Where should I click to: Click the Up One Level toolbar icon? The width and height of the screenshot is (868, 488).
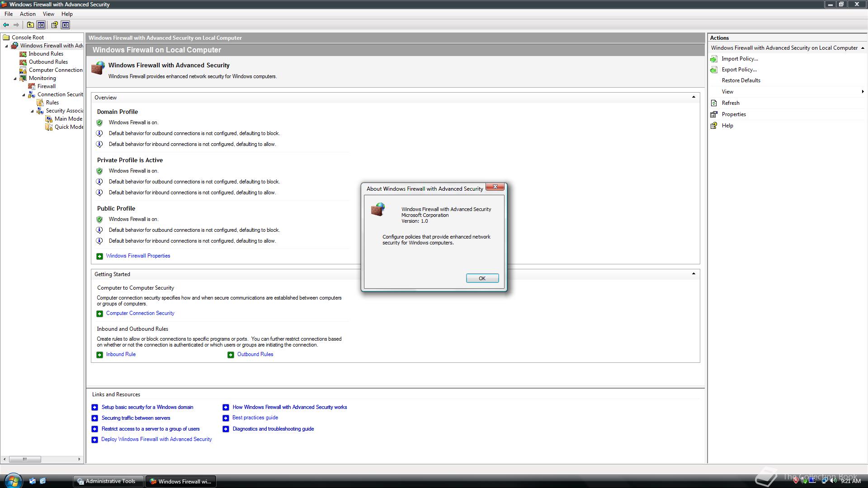30,25
